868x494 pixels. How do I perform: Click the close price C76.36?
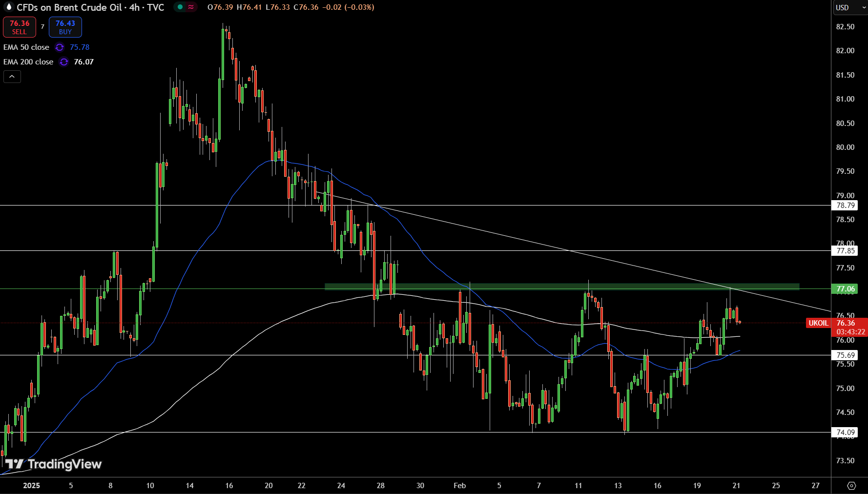306,7
